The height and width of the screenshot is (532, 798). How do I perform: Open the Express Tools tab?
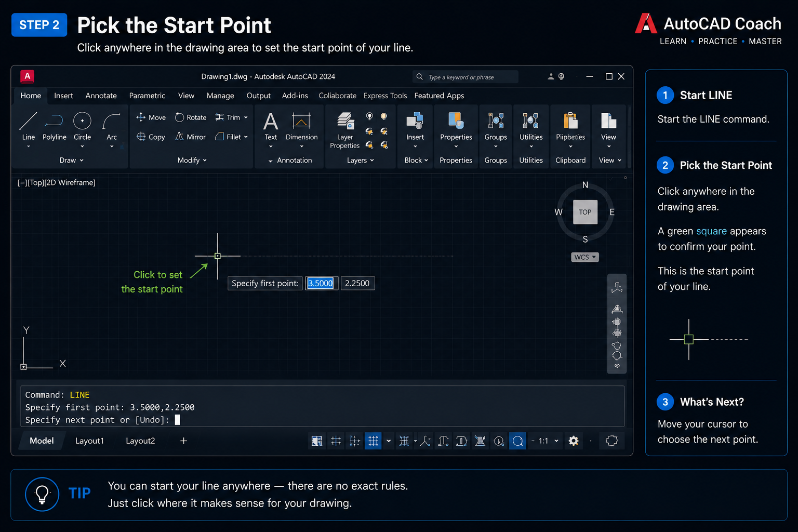[x=385, y=96]
